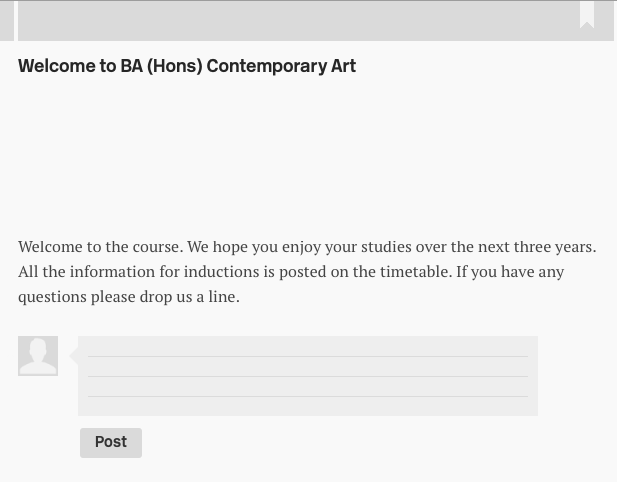Focus the comment text area
The height and width of the screenshot is (482, 617).
coord(308,376)
